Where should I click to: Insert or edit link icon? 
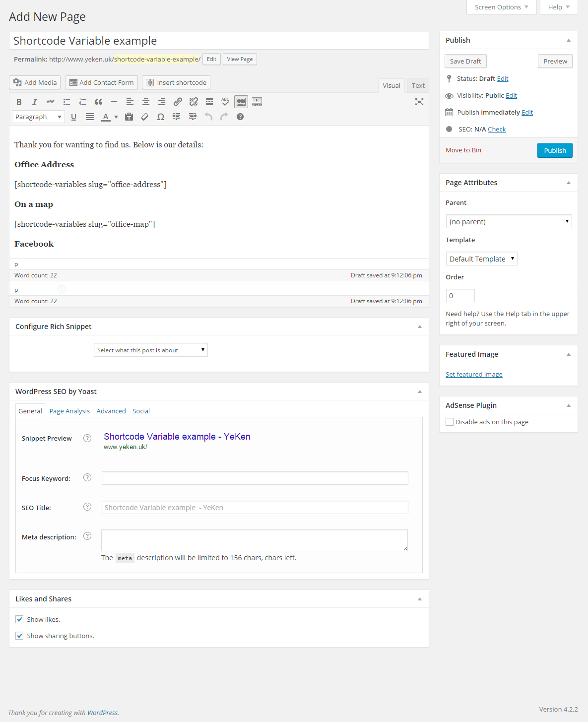point(178,102)
